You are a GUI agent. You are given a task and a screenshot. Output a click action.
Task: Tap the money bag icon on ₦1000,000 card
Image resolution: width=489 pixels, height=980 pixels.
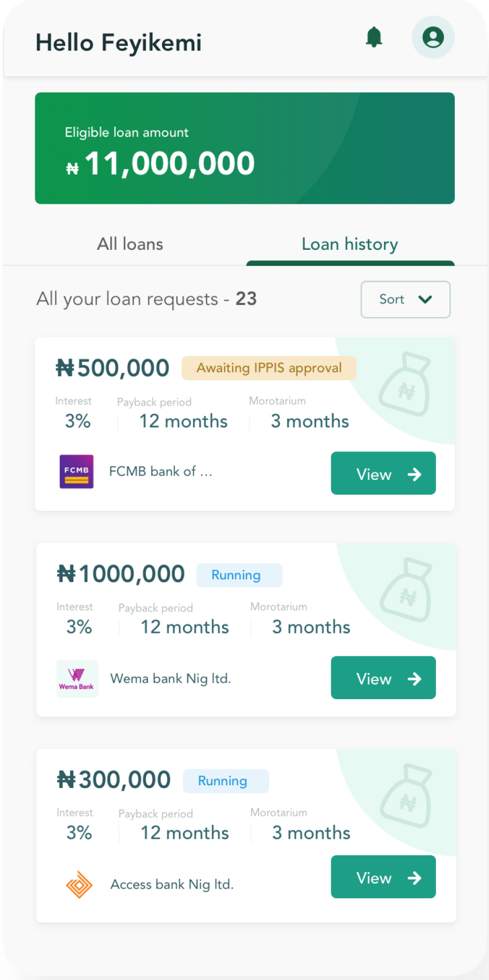[407, 589]
